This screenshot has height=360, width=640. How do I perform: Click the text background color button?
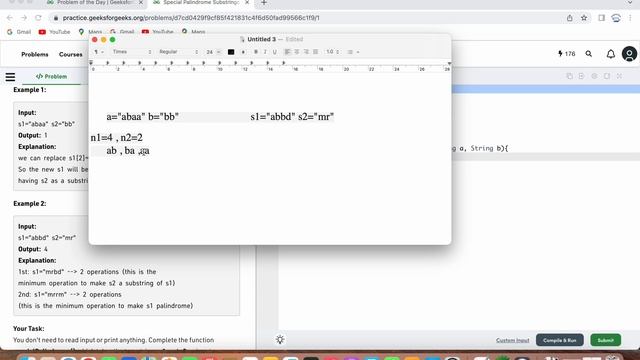243,52
